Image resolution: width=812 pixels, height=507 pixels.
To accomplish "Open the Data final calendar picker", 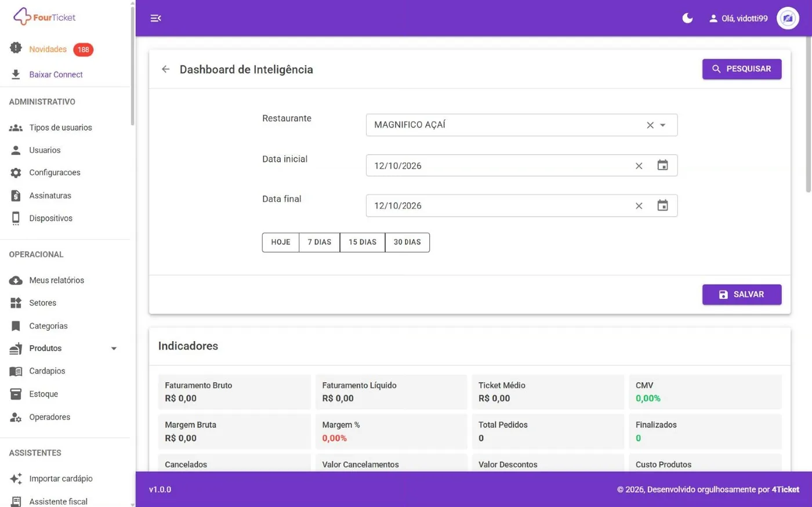I will pos(662,205).
